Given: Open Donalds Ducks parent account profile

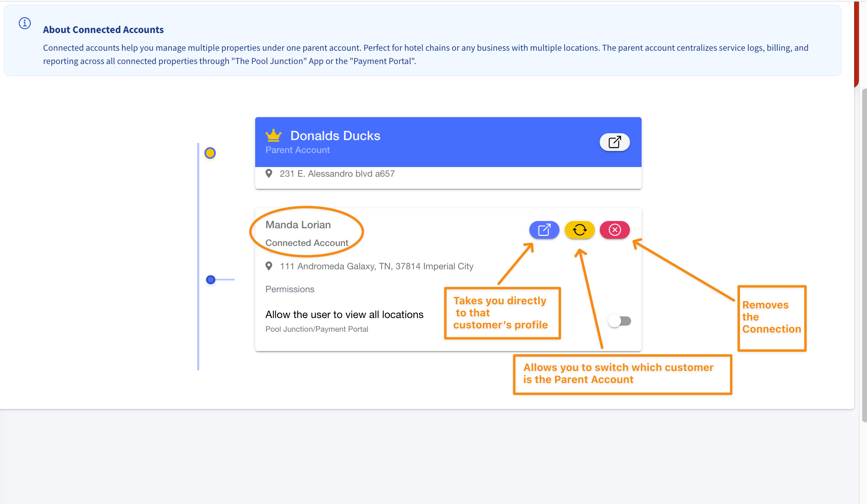Looking at the screenshot, I should (614, 142).
